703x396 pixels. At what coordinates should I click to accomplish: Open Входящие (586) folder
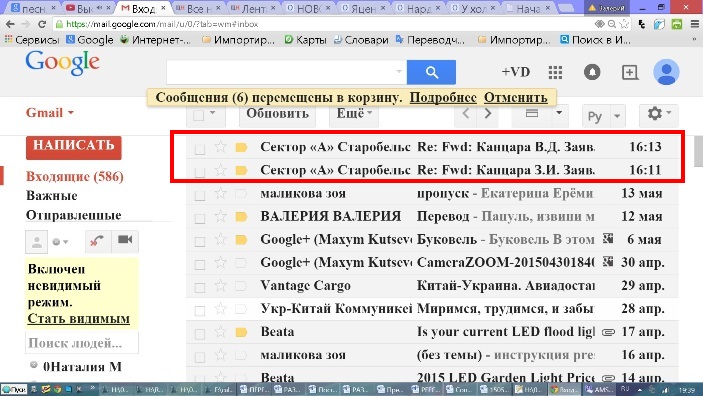click(x=74, y=177)
